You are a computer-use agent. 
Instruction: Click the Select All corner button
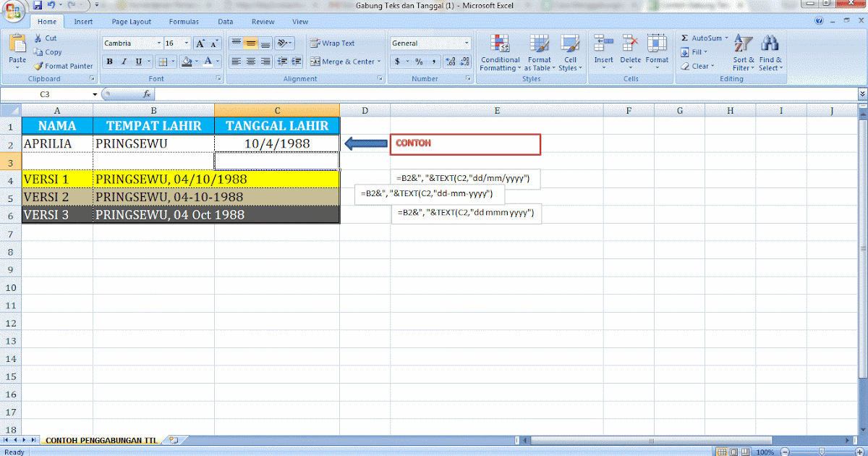(x=11, y=110)
